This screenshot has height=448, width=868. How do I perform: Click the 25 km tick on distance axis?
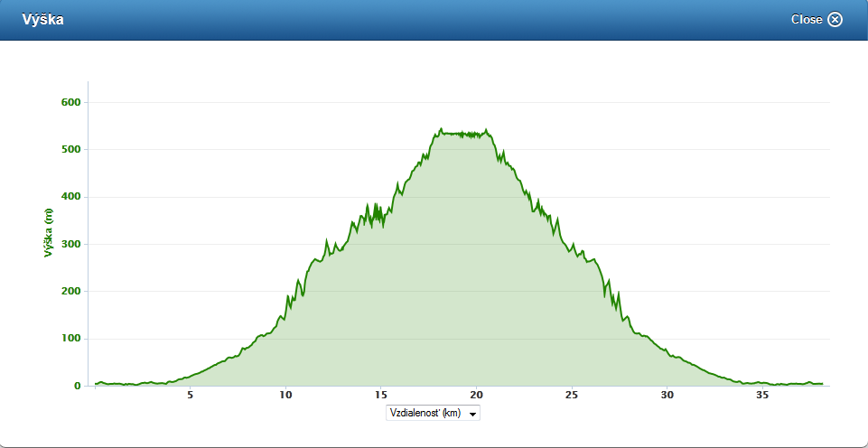tap(572, 396)
